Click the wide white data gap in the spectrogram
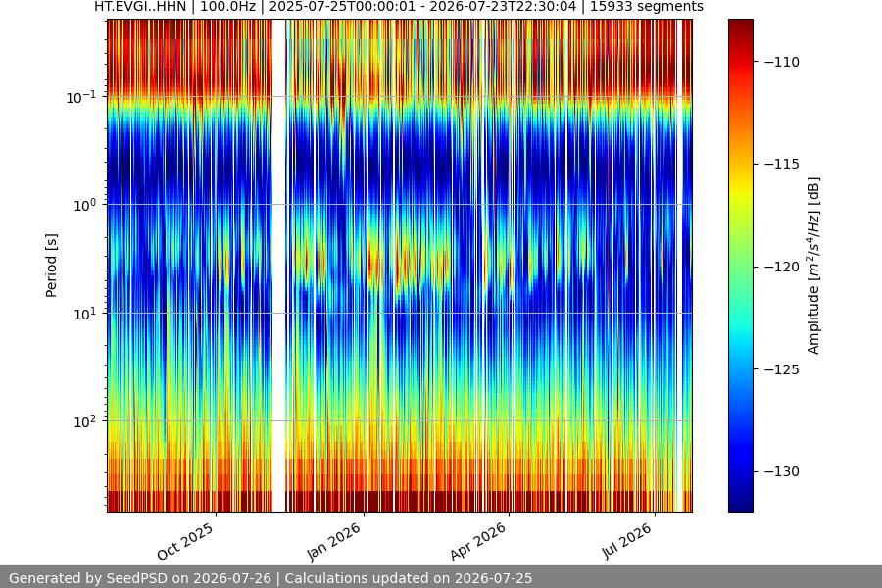Screen dimensions: 882x588 pos(279,266)
